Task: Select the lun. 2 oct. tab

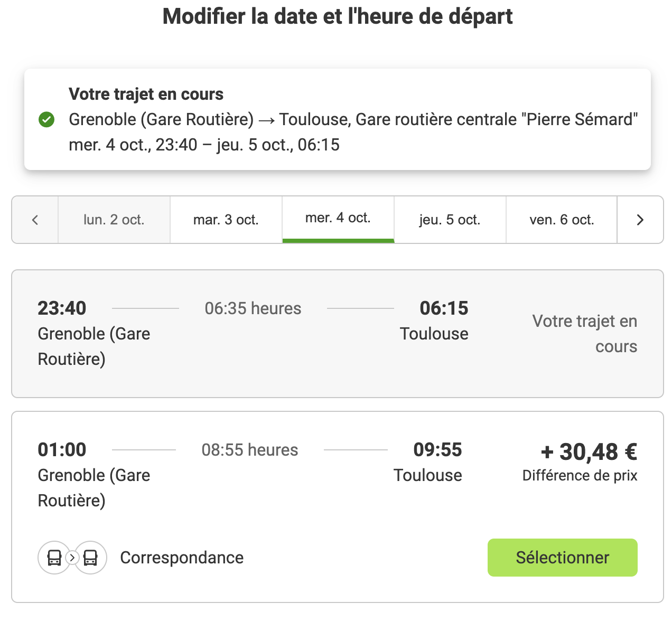Action: coord(114,220)
